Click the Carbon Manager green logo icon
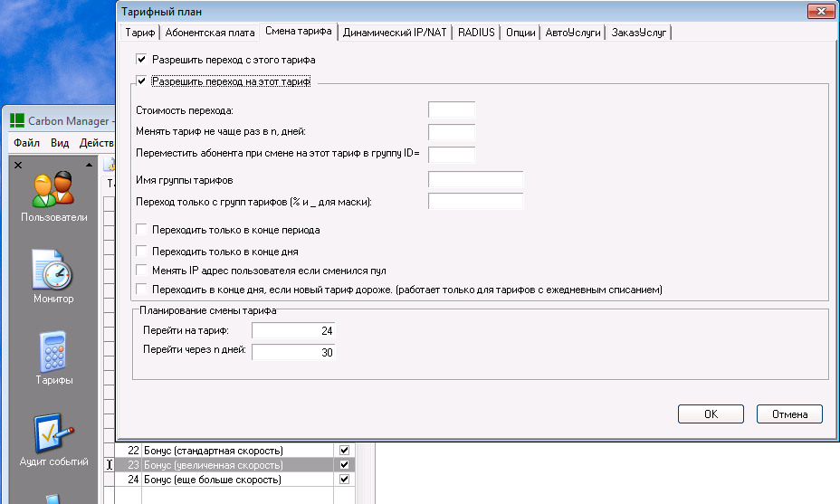840x504 pixels. (17, 121)
